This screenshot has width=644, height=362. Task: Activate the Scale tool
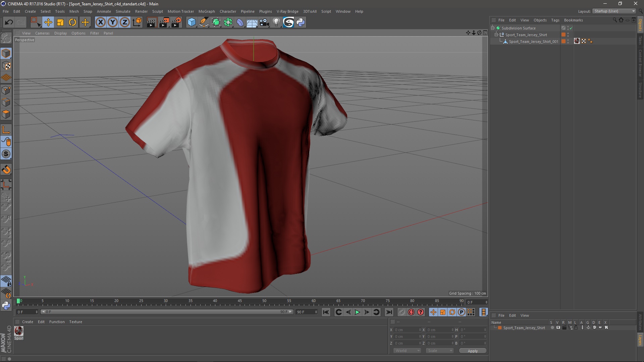click(x=60, y=22)
